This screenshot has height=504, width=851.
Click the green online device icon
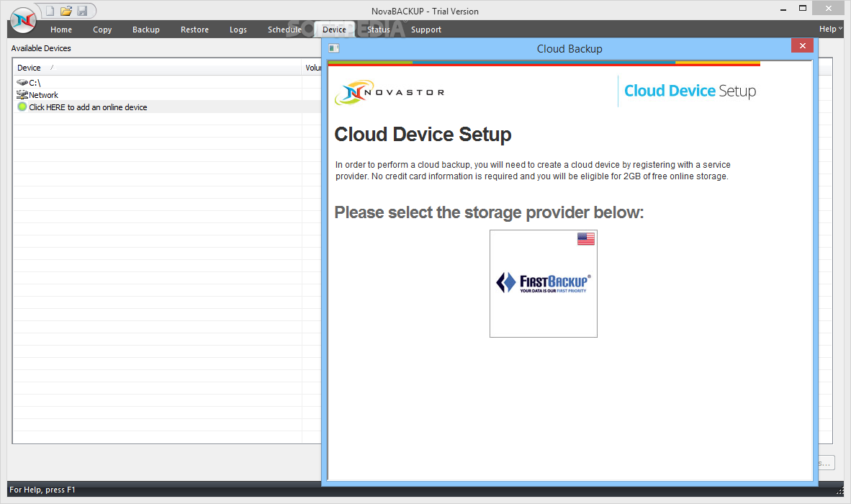[x=22, y=107]
